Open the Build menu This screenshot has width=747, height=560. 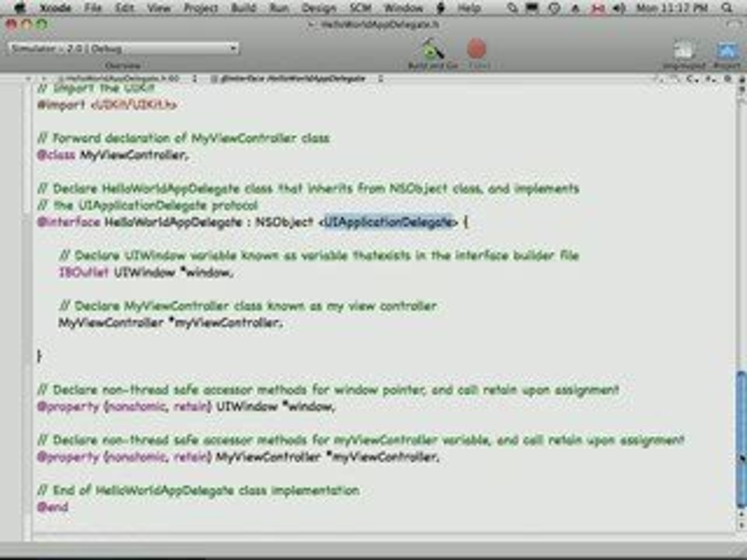click(x=243, y=8)
